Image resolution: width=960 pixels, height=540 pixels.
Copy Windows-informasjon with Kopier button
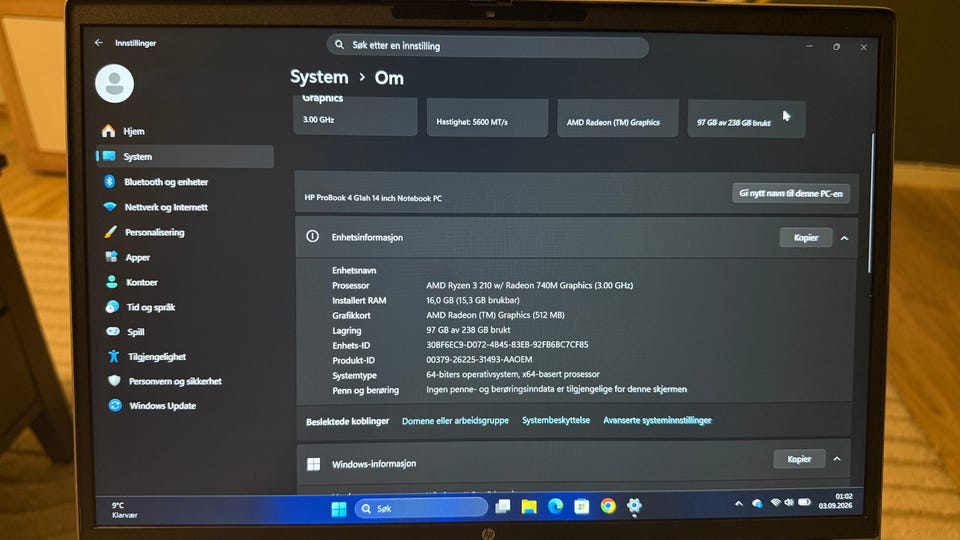click(x=799, y=459)
